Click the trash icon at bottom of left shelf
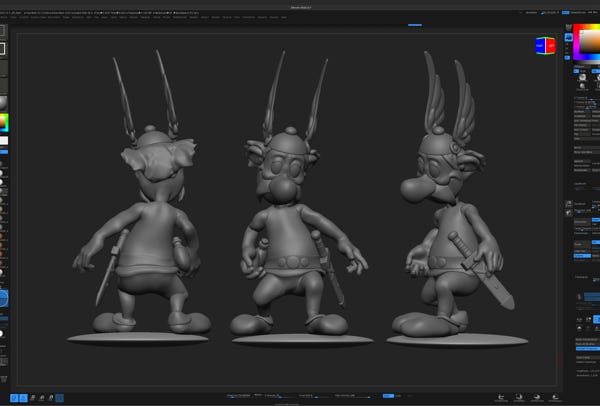This screenshot has height=406, width=600. click(x=4, y=379)
